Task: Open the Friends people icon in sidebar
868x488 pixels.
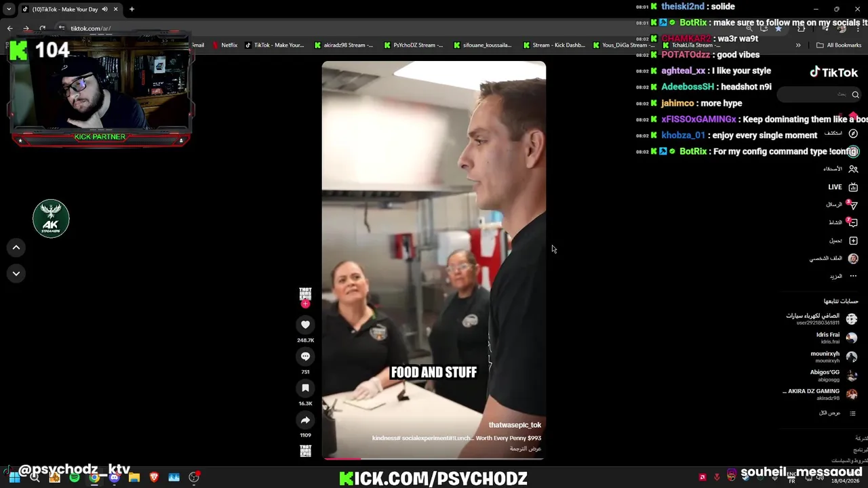Action: tap(853, 169)
